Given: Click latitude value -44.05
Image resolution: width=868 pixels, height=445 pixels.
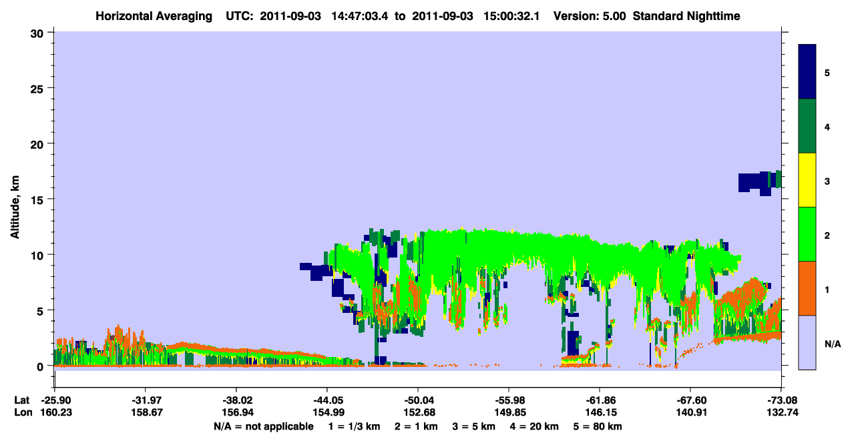Looking at the screenshot, I should pos(327,400).
